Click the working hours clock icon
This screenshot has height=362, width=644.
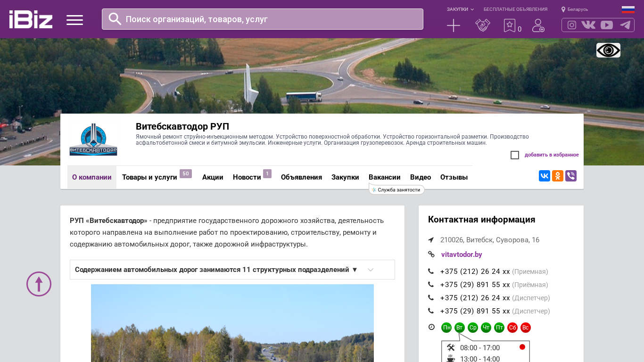(x=431, y=327)
